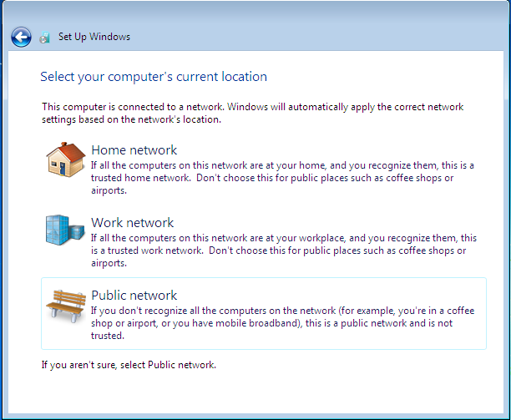Select the Public network bench icon
This screenshot has height=420, width=511.
coord(66,306)
